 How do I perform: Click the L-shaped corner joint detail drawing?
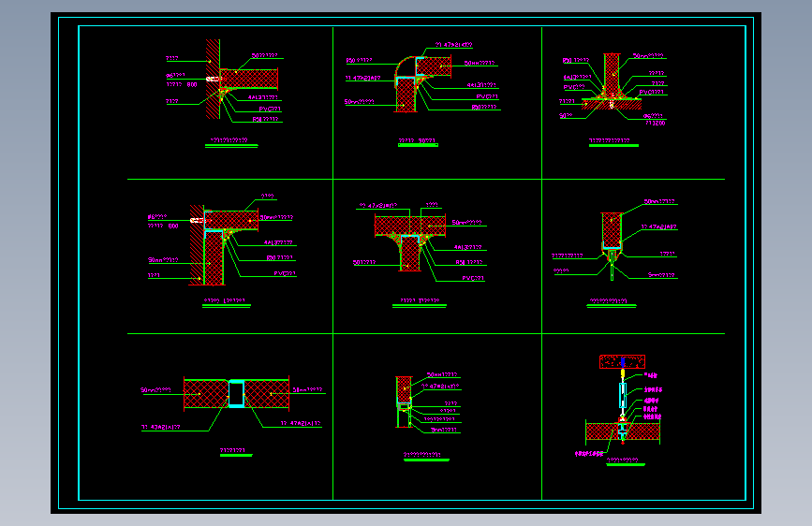(x=224, y=244)
